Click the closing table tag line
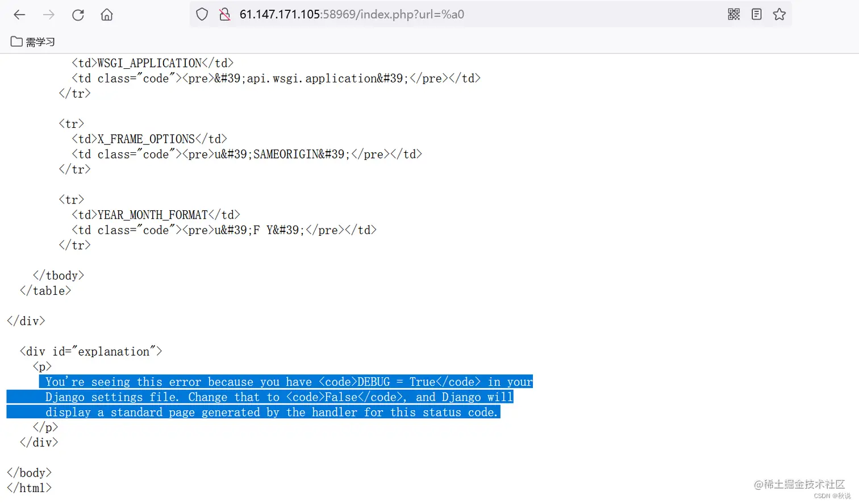Viewport: 859px width, 504px height. click(x=45, y=291)
